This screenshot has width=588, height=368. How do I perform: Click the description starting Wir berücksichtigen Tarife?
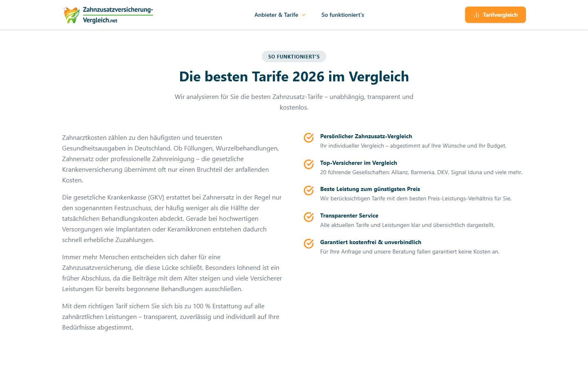pyautogui.click(x=416, y=198)
